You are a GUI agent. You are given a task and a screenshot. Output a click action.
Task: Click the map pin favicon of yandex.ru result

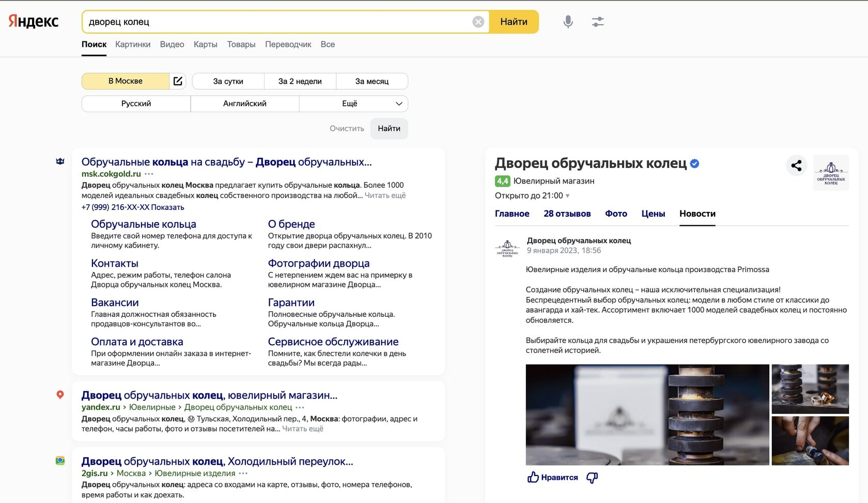click(60, 394)
